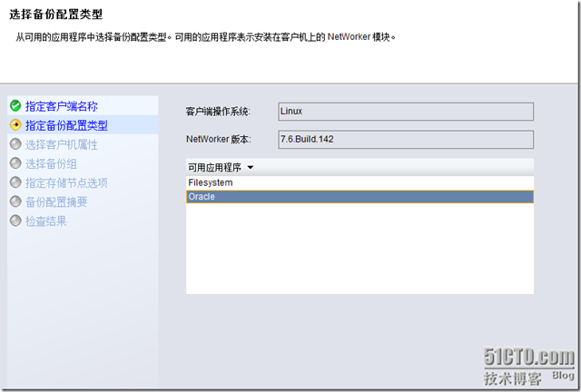
Task: Click the grey circle beside 指定存储节点选项
Action: click(x=15, y=182)
